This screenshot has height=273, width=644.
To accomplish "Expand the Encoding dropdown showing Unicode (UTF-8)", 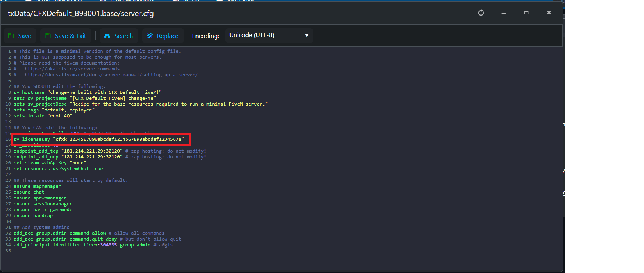I will [x=269, y=36].
